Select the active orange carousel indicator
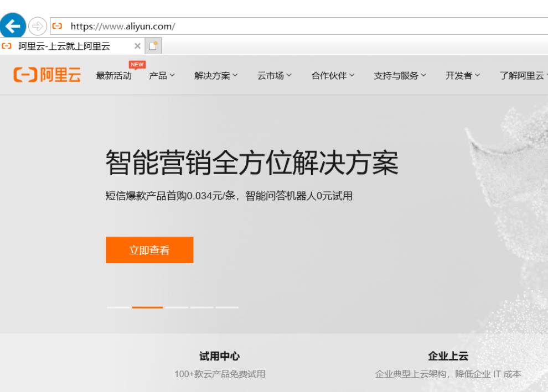The height and width of the screenshot is (392, 548). click(x=147, y=307)
